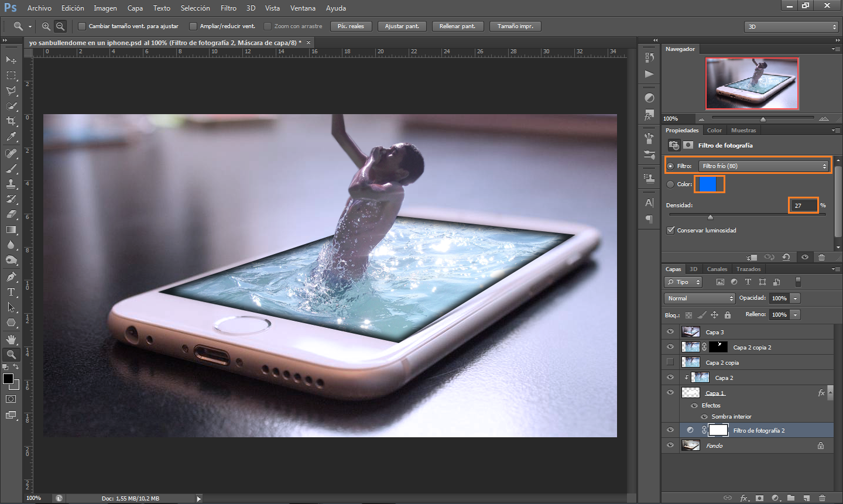Enable 'Cambiar tamaño vent. para ajustar'

[82, 26]
